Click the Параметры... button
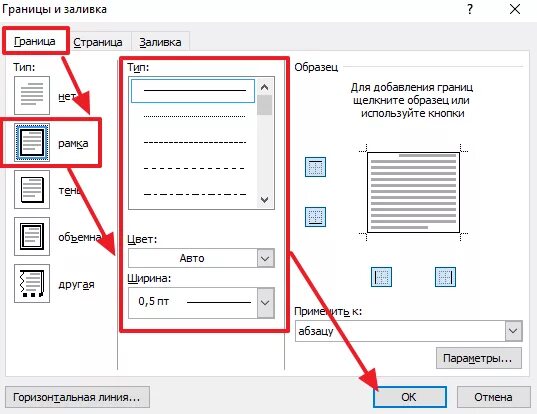This screenshot has height=414, width=537. pyautogui.click(x=479, y=358)
